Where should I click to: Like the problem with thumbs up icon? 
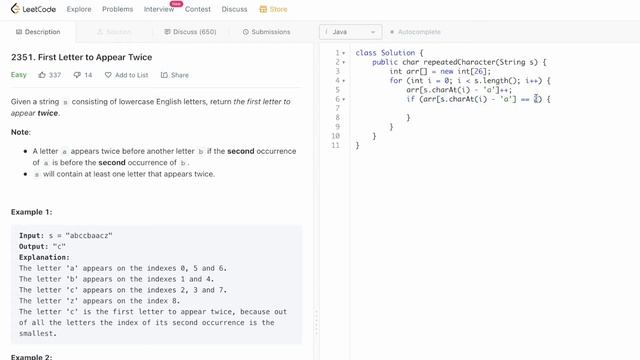42,75
